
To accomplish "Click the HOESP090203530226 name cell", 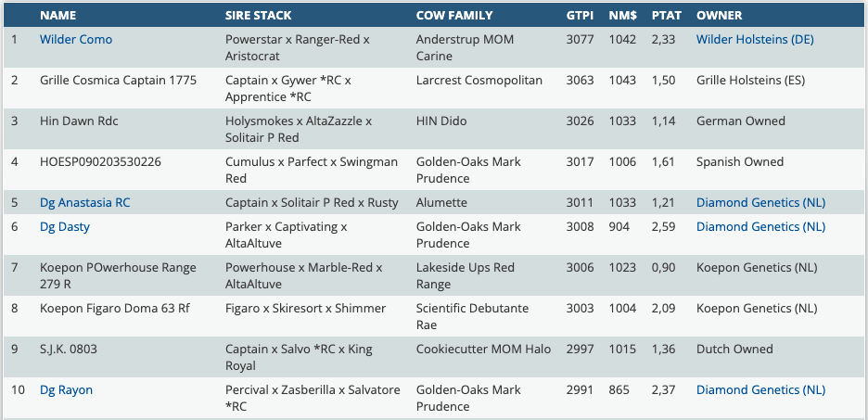I will click(100, 162).
